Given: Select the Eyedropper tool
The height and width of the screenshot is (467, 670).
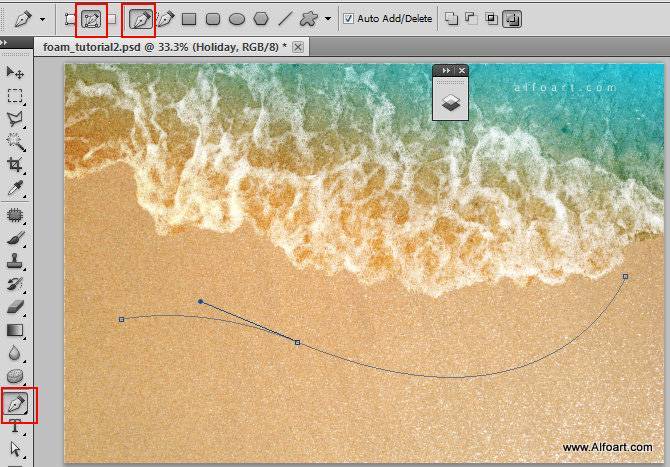Looking at the screenshot, I should (x=15, y=187).
